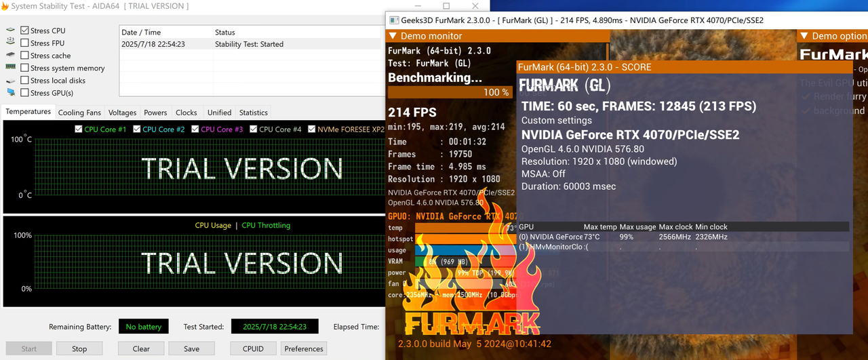Click the Clear button

tap(141, 348)
